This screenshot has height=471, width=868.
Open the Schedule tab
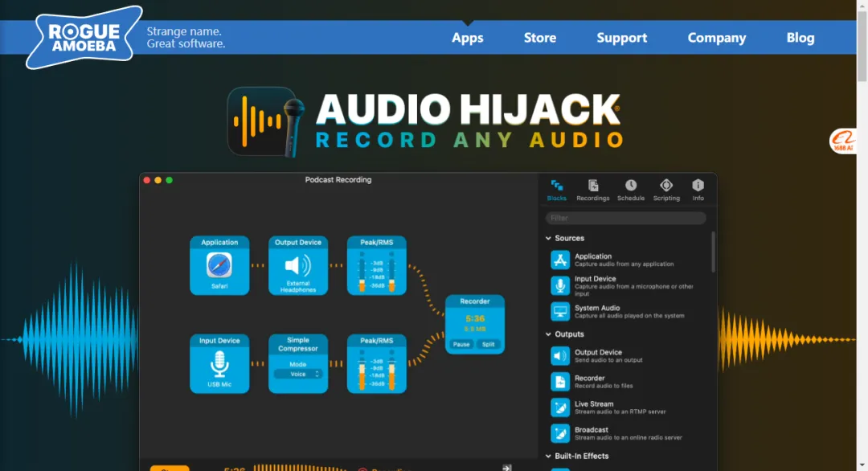[631, 190]
